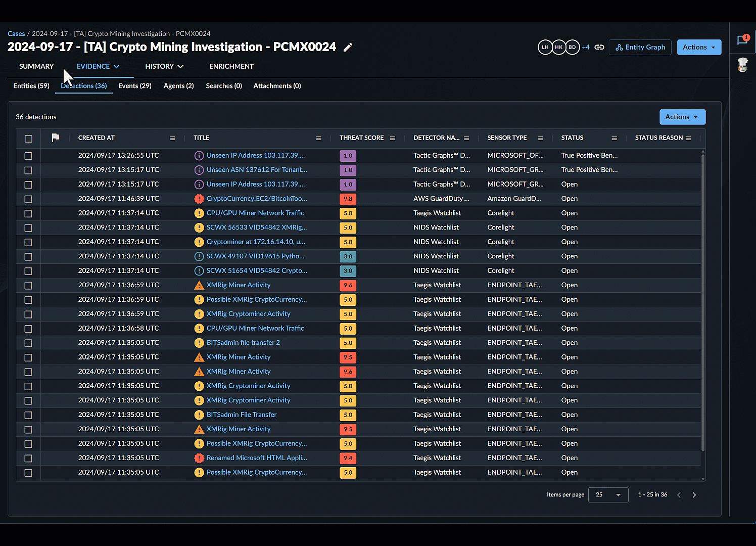Toggle the select-all detections checkbox
The width and height of the screenshot is (756, 546).
pyautogui.click(x=28, y=139)
